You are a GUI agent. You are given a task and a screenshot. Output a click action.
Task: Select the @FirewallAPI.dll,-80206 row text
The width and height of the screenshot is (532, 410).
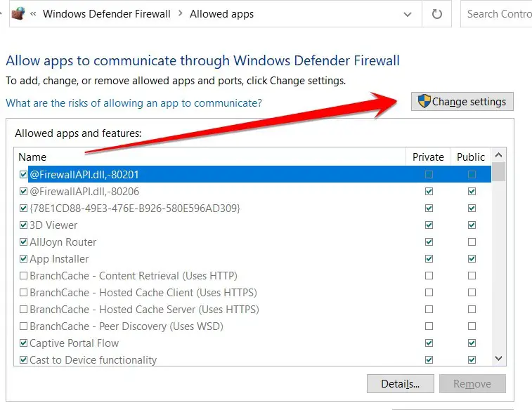[84, 192]
